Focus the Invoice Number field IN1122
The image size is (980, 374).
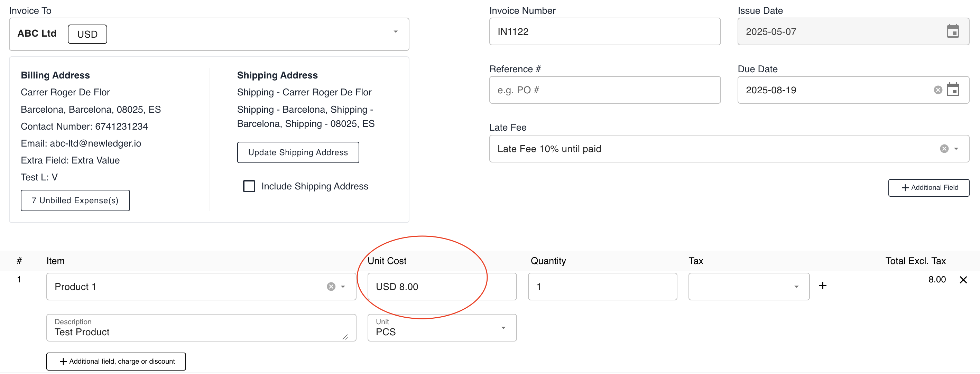(x=604, y=31)
